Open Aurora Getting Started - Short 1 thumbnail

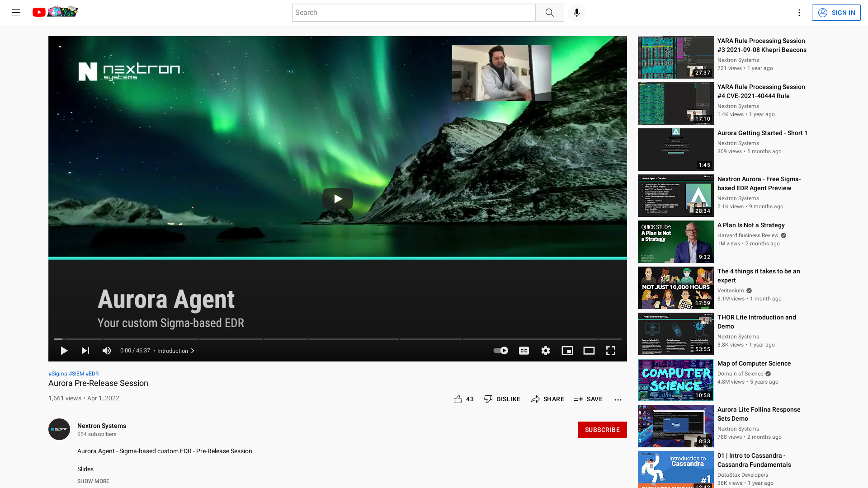(675, 150)
